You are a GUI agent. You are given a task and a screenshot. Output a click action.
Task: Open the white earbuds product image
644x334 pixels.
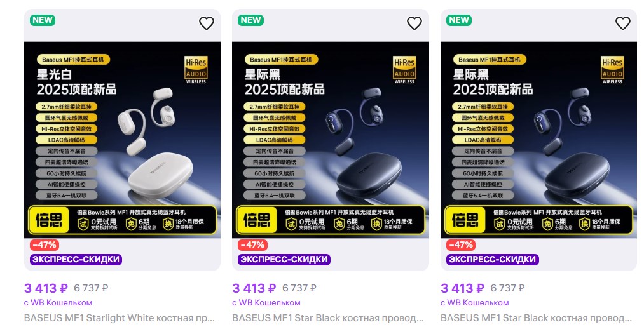click(x=123, y=140)
